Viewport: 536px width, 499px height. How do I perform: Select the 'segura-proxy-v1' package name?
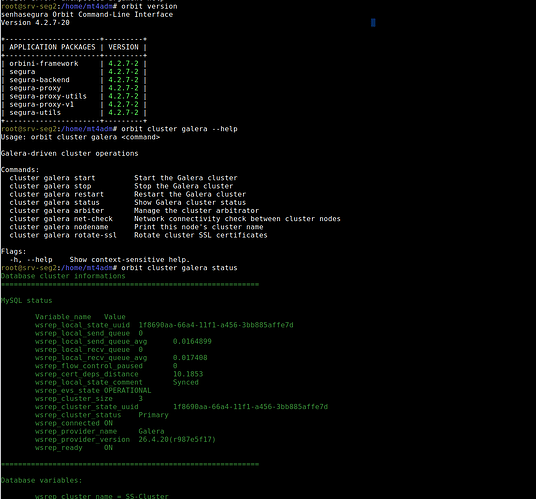click(x=41, y=104)
